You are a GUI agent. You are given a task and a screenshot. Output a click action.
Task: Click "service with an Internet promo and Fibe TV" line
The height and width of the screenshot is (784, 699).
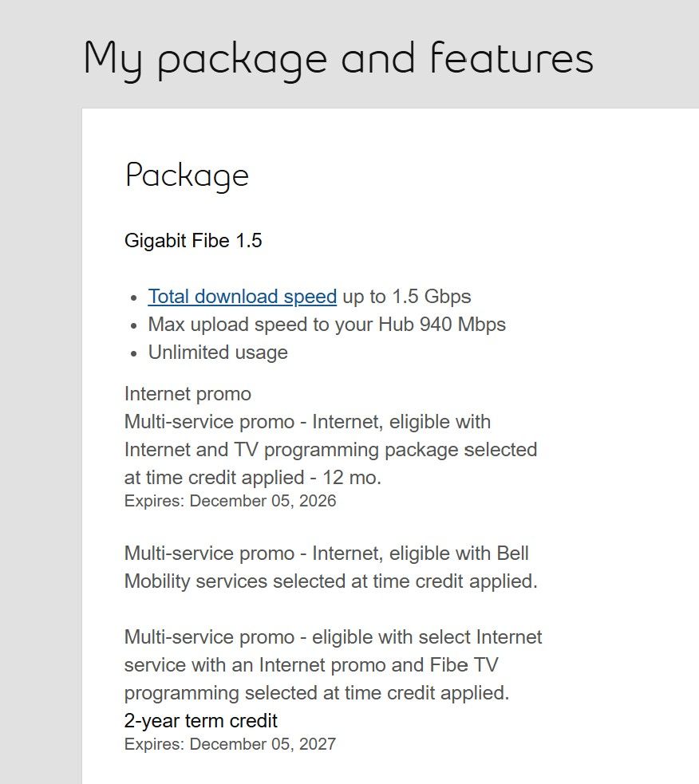(311, 665)
